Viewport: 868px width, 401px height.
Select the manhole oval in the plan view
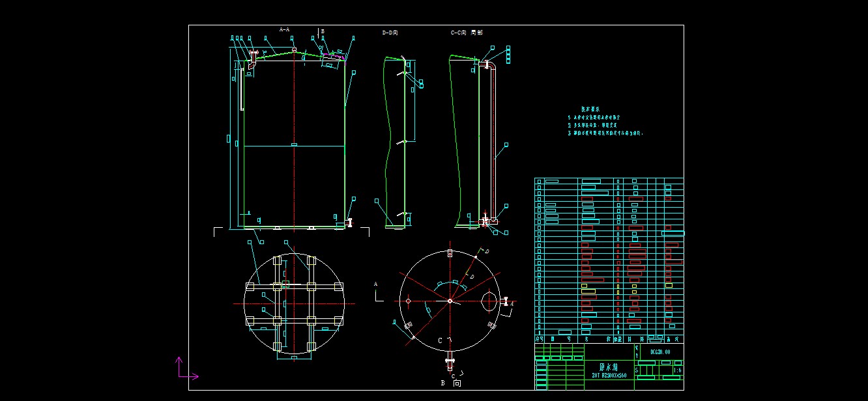click(x=489, y=301)
